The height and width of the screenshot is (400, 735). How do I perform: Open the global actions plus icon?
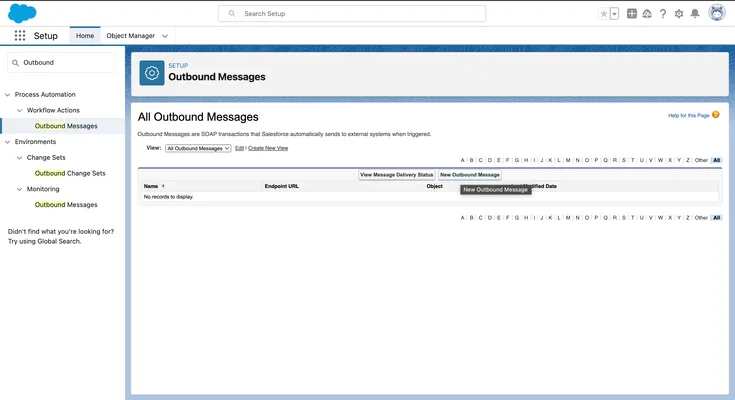(632, 14)
